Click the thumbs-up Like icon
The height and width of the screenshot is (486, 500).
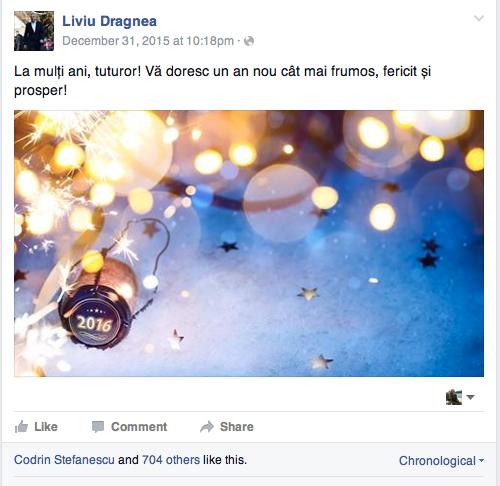point(21,426)
